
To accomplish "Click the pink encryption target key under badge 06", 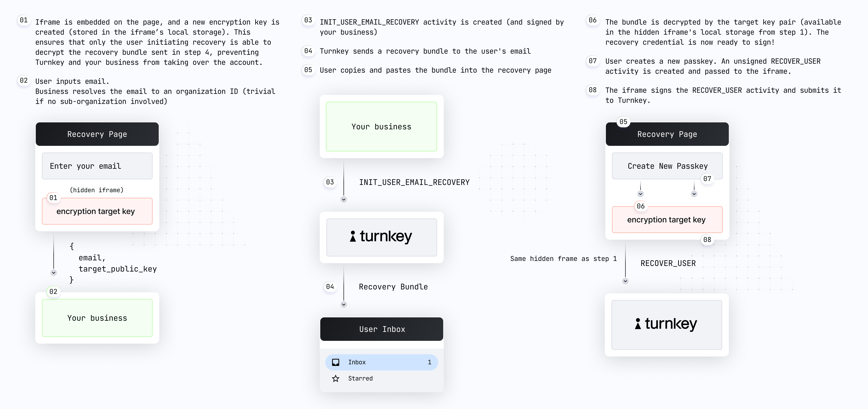I will [667, 220].
